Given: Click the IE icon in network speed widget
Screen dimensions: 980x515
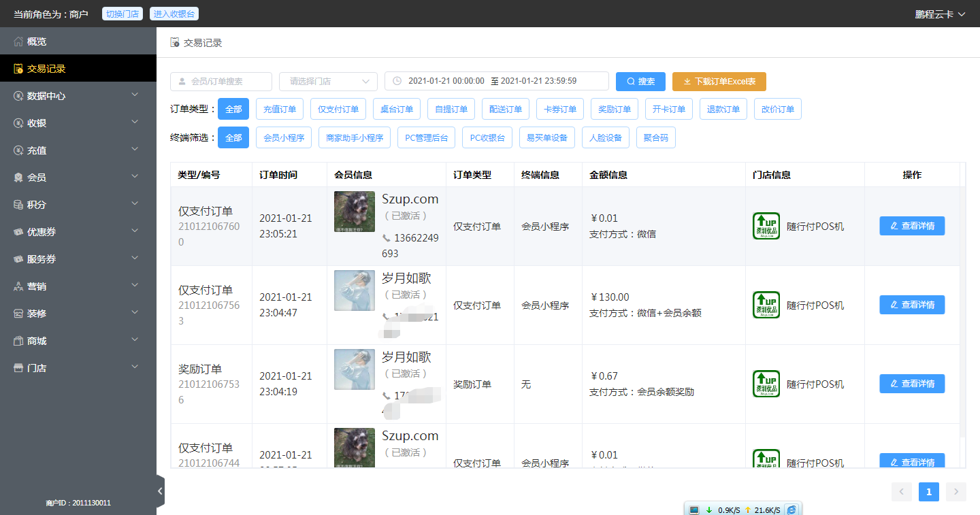Looking at the screenshot, I should pyautogui.click(x=791, y=510).
